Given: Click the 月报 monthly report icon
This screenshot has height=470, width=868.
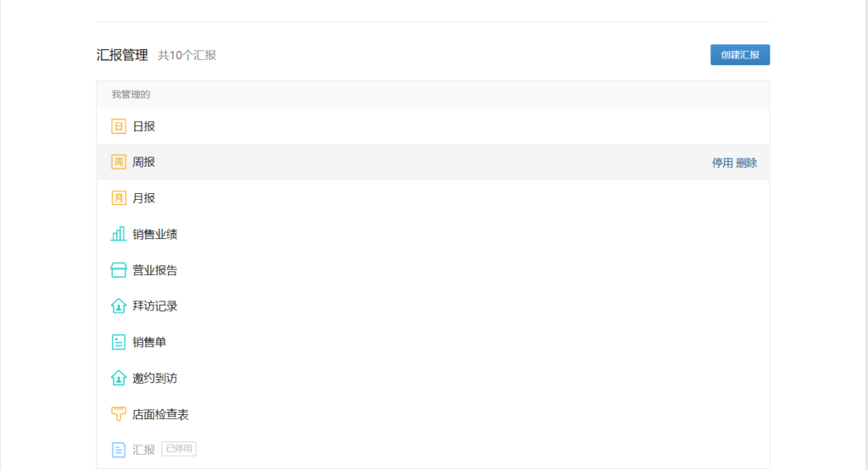Looking at the screenshot, I should (119, 198).
